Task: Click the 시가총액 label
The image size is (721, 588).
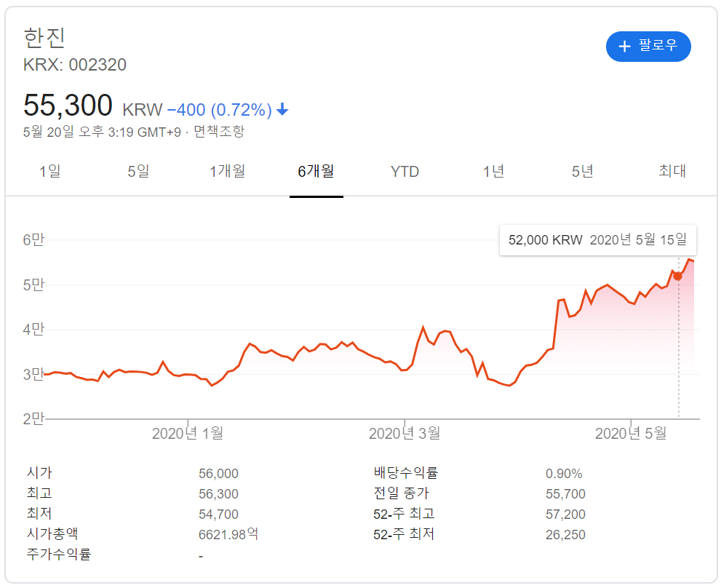Action: (52, 533)
